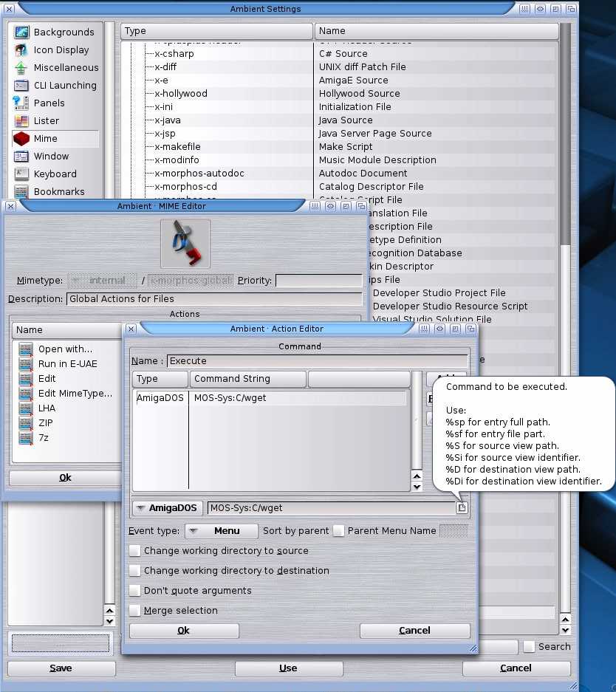The height and width of the screenshot is (692, 616).
Task: Open Miscellaneous settings icon
Action: [x=21, y=68]
